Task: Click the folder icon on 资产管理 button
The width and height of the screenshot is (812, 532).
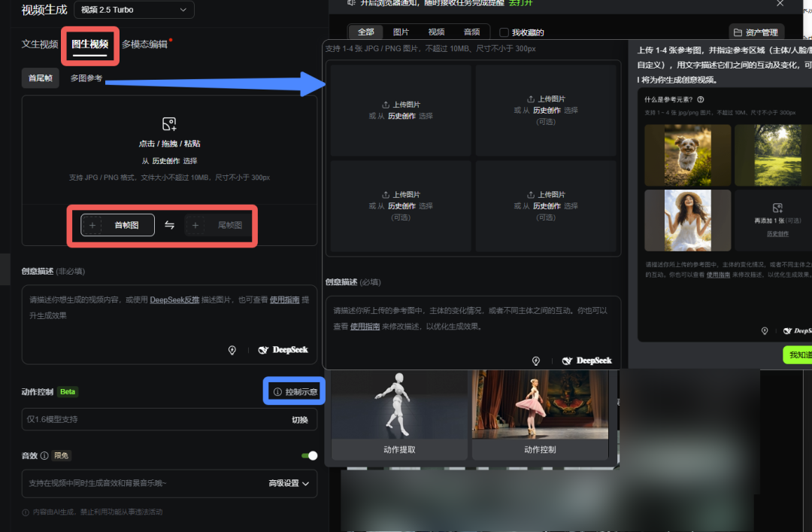Action: tap(739, 32)
